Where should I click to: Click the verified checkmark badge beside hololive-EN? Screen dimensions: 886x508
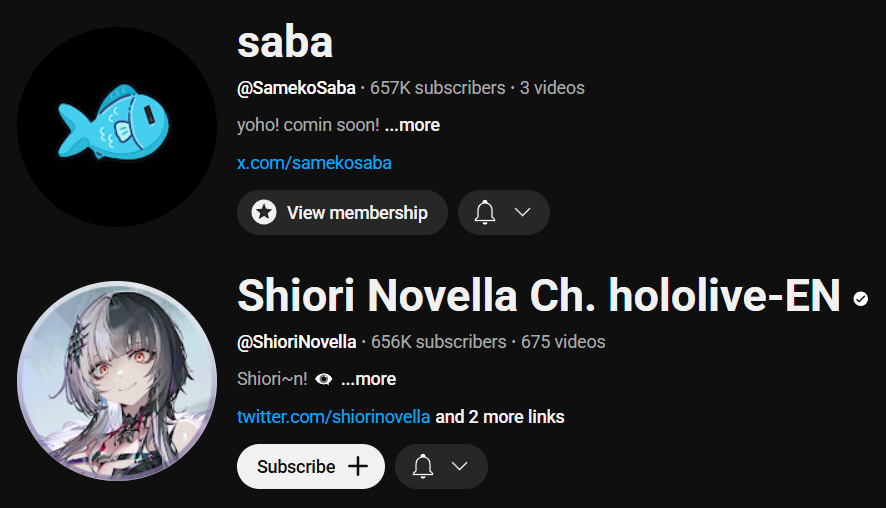coord(861,298)
